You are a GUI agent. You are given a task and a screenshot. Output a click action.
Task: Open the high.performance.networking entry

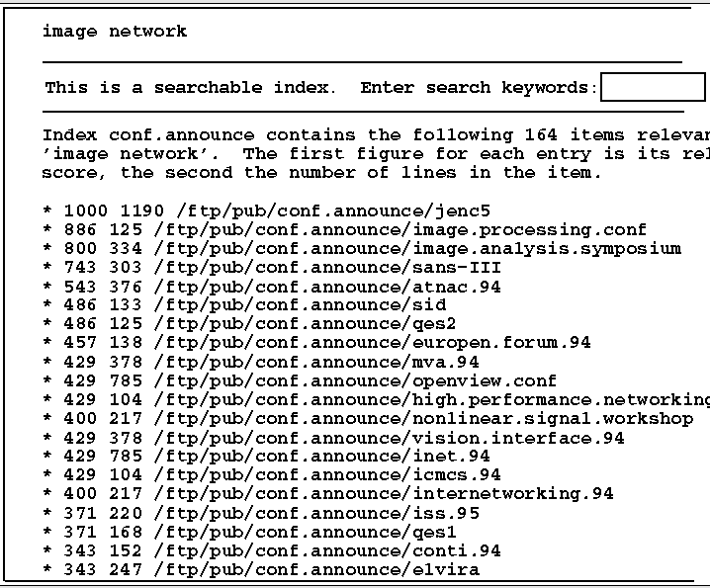[432, 399]
